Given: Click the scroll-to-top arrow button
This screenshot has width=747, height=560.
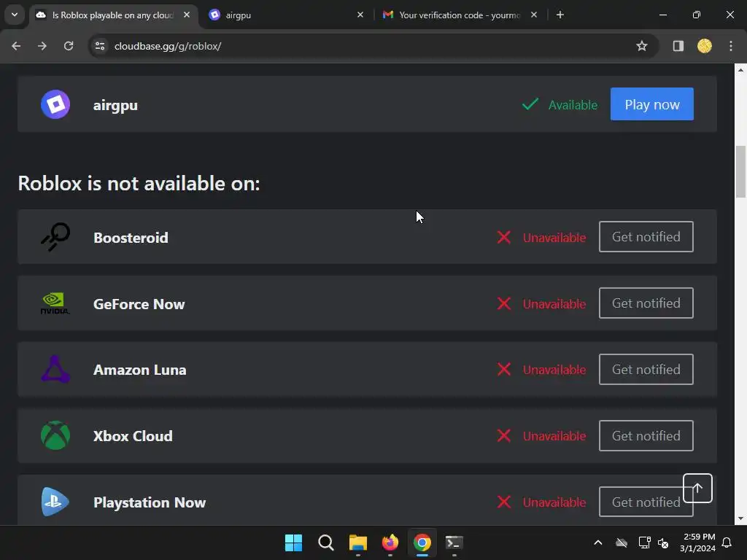Looking at the screenshot, I should 697,488.
